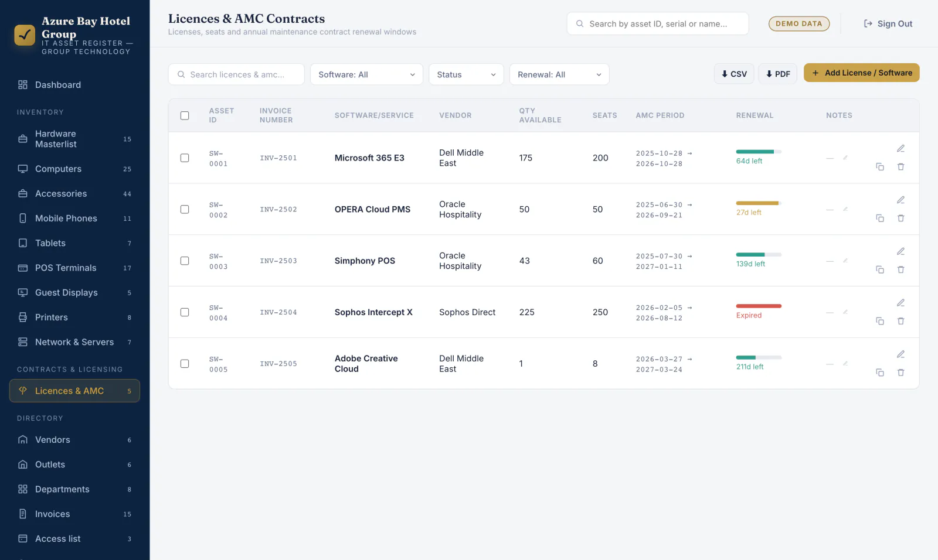Copy the Adobe Creative Cloud row

pos(880,373)
